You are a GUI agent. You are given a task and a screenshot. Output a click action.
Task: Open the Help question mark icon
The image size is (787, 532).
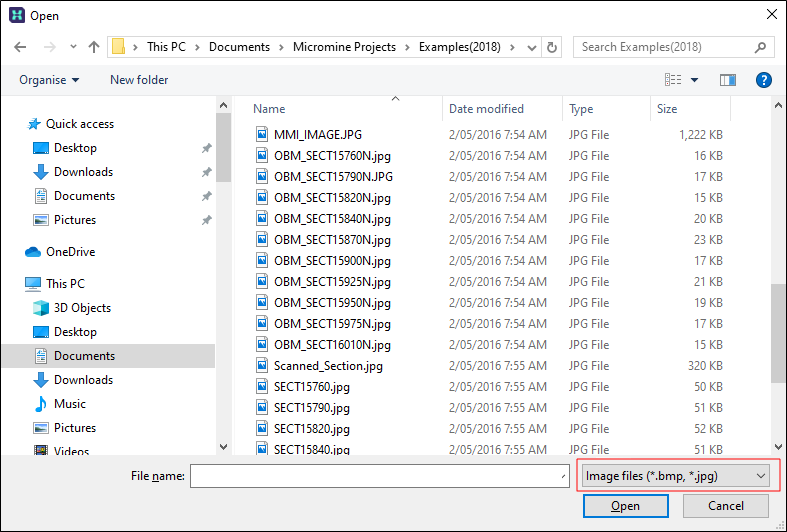click(763, 80)
